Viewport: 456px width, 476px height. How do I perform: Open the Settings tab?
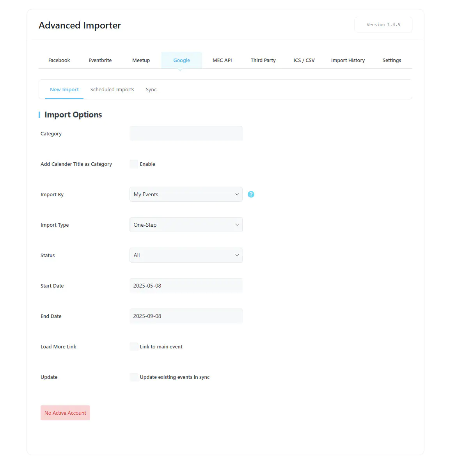pyautogui.click(x=392, y=60)
